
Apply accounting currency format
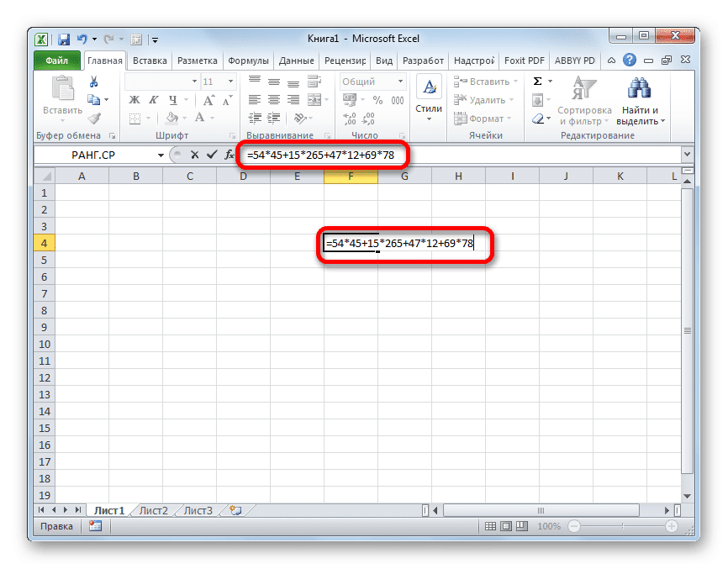350,100
